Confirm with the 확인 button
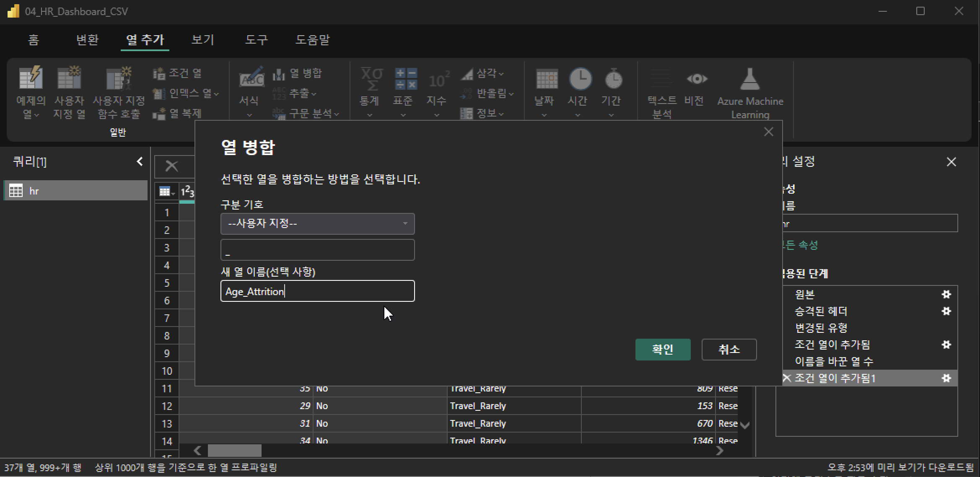 [x=662, y=349]
